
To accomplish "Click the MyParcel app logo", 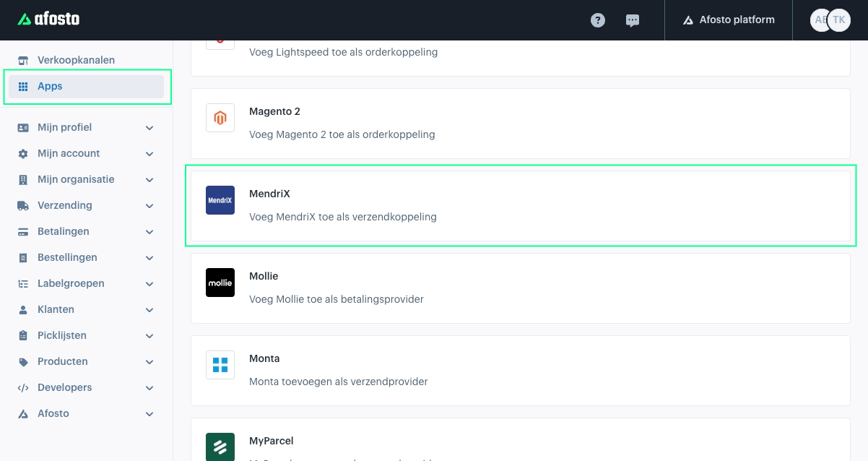I will 220,447.
